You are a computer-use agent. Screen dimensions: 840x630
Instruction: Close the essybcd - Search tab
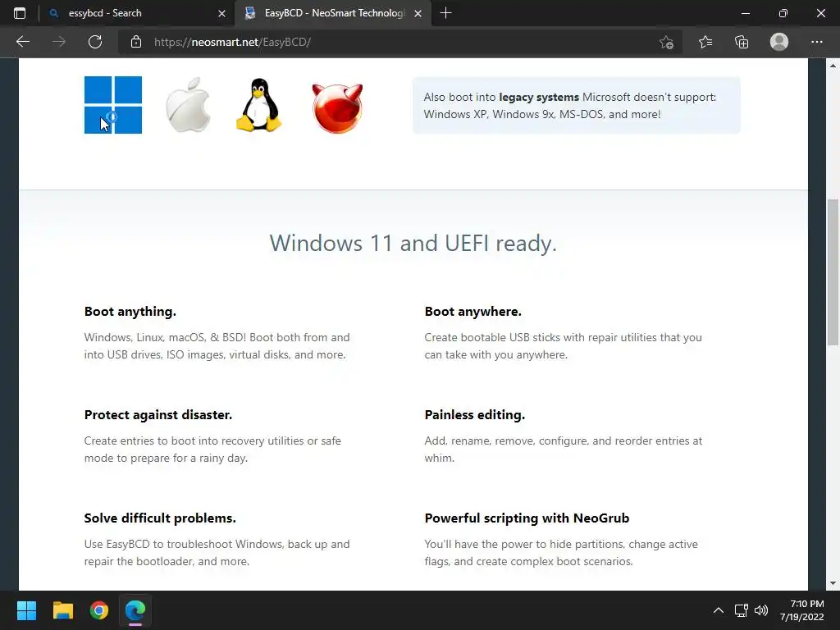point(221,13)
